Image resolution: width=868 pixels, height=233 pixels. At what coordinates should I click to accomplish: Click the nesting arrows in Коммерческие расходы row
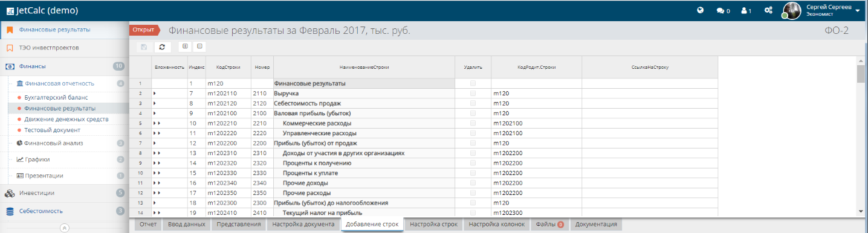tap(157, 123)
